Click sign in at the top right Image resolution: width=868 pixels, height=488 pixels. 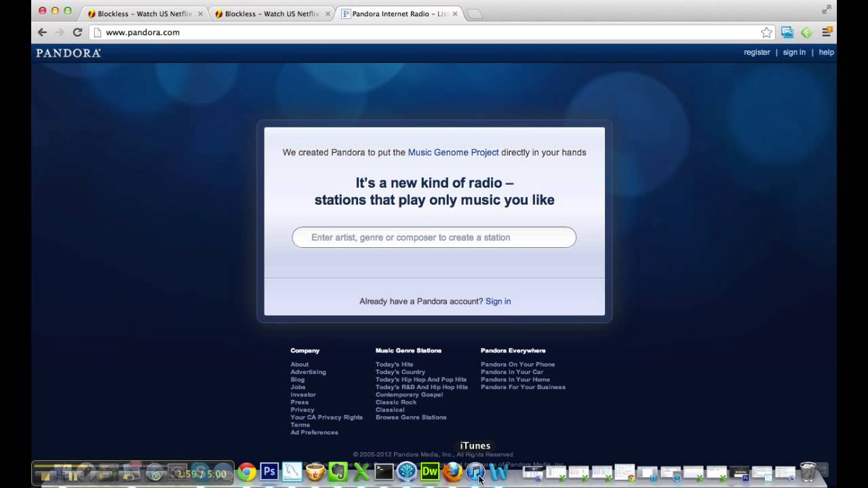[x=794, y=52]
